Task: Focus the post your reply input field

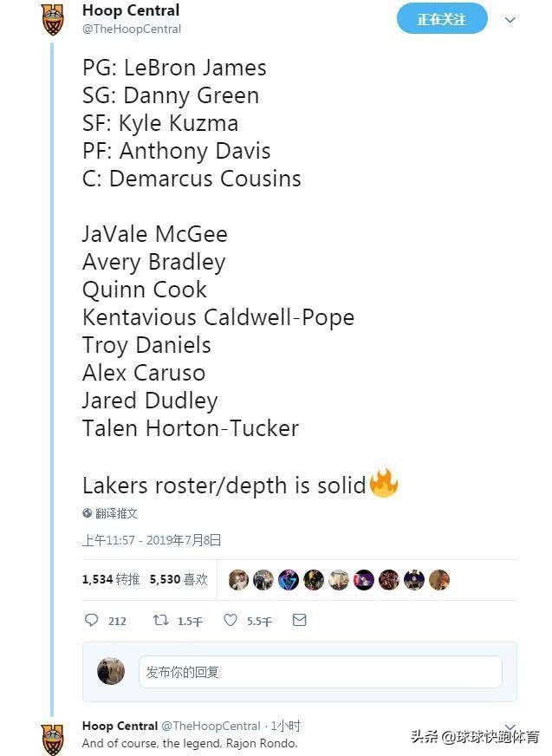Action: pos(320,672)
